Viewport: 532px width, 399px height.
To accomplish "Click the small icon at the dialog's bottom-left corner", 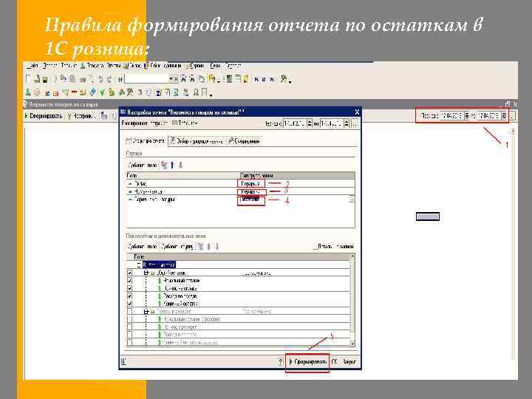I will point(124,361).
